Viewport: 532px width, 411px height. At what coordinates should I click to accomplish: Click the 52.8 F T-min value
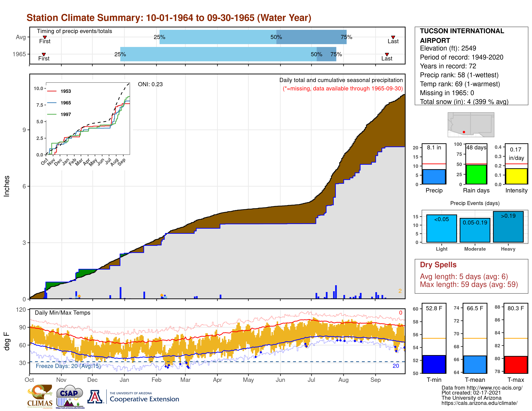click(434, 308)
